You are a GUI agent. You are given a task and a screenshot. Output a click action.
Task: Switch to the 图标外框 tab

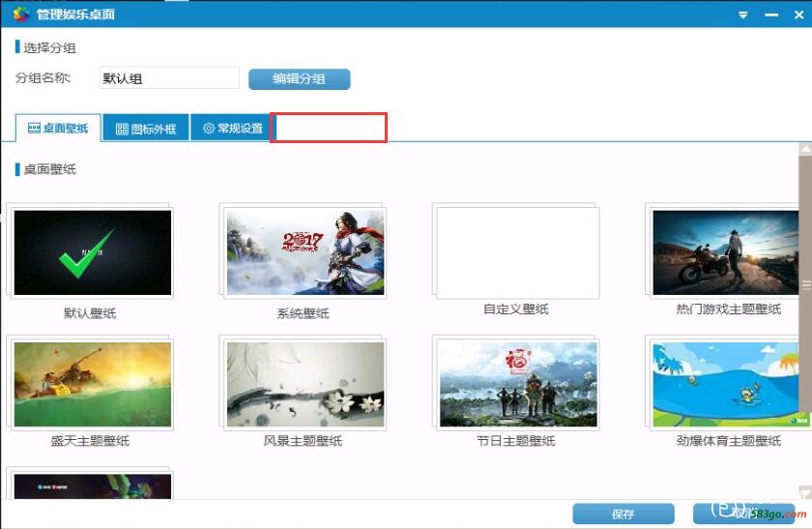[146, 129]
